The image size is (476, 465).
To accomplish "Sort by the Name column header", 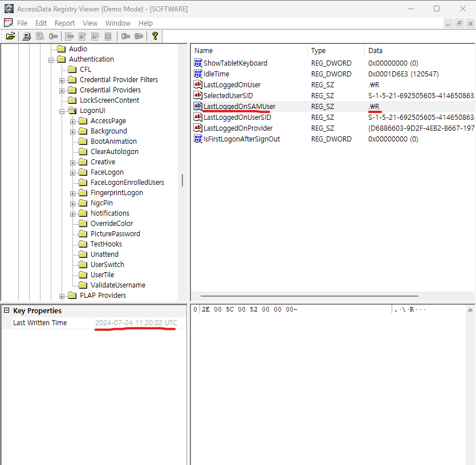I will (249, 50).
